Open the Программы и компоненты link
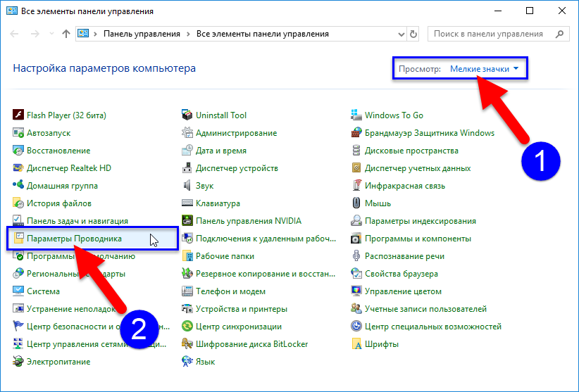579x392 pixels. [418, 239]
